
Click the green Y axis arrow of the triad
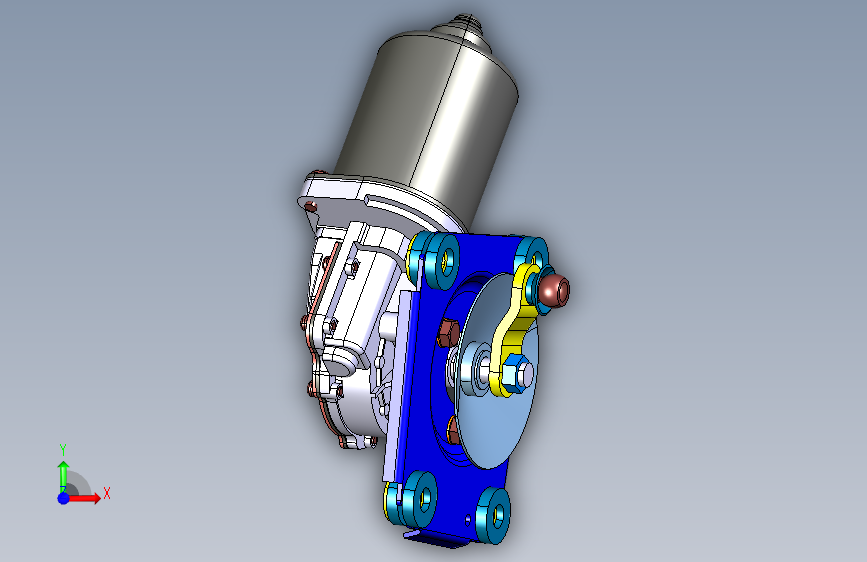(64, 475)
